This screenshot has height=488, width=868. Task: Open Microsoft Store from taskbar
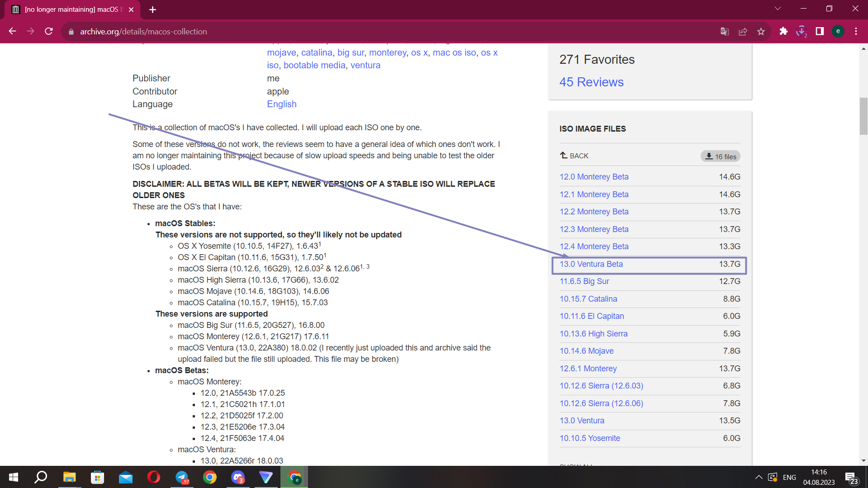(97, 477)
